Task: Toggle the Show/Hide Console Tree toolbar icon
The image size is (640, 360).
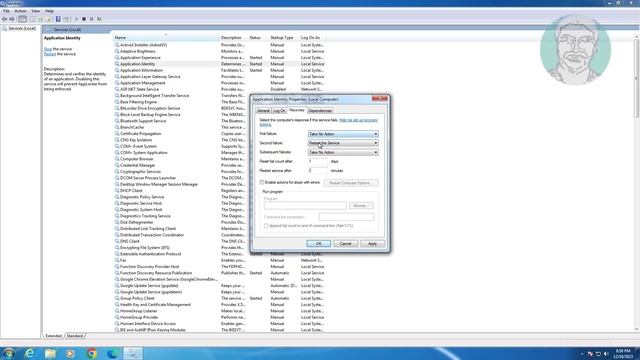Action: 22,19
